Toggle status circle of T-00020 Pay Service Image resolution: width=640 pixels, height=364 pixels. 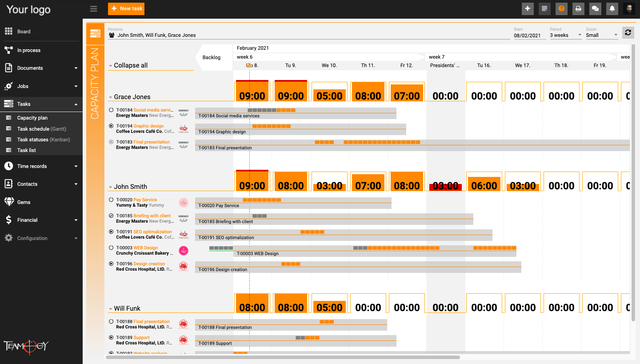tap(111, 200)
